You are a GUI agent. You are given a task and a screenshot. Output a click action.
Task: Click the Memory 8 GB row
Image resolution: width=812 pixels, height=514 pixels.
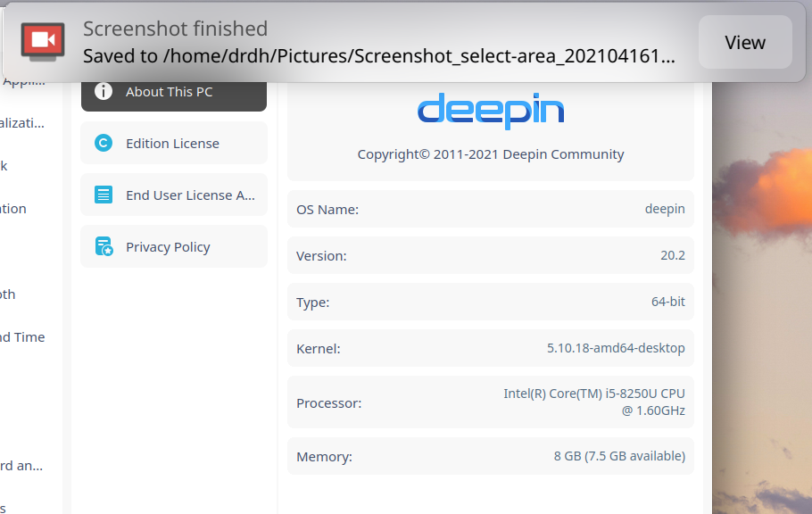click(490, 457)
